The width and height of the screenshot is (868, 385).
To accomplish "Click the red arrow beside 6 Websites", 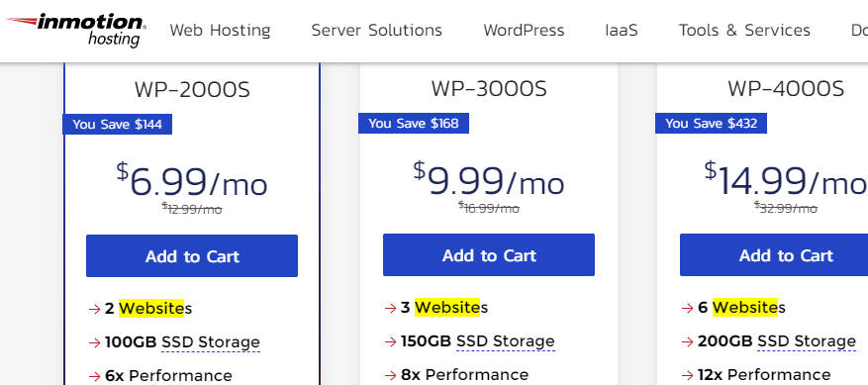I will click(x=688, y=308).
